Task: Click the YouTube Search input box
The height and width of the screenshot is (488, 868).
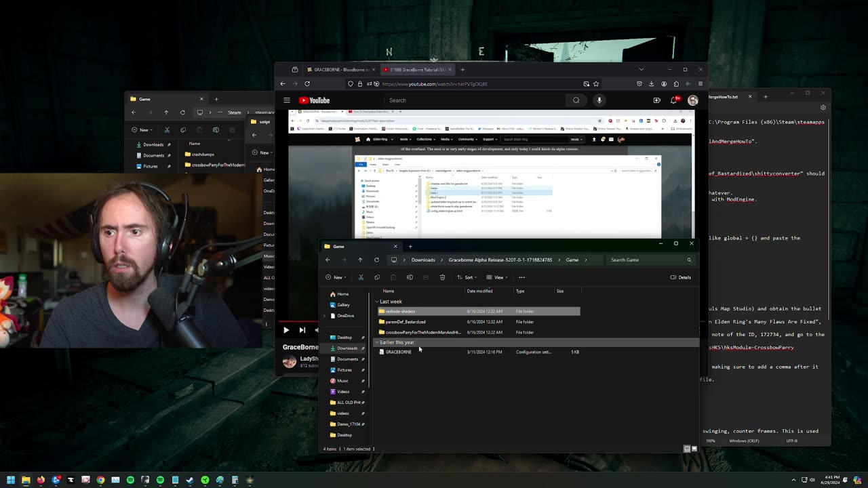Action: (475, 100)
